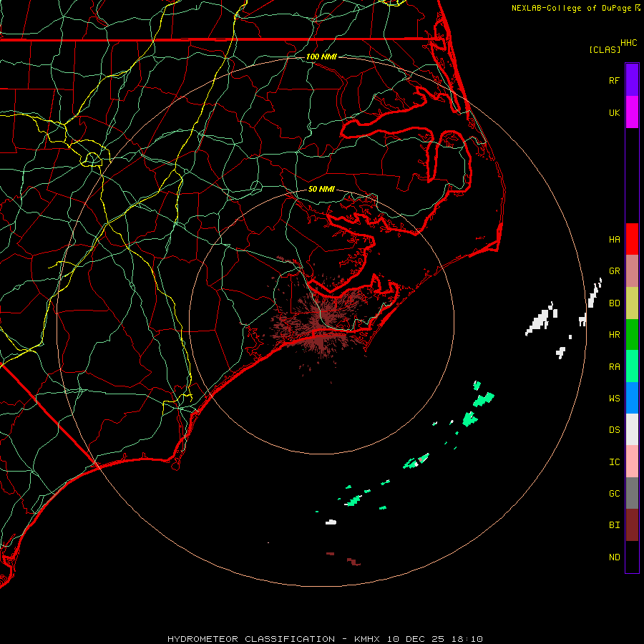Select the BD yellow legend swatch
Viewport: 644px width, 644px height.
pyautogui.click(x=632, y=303)
